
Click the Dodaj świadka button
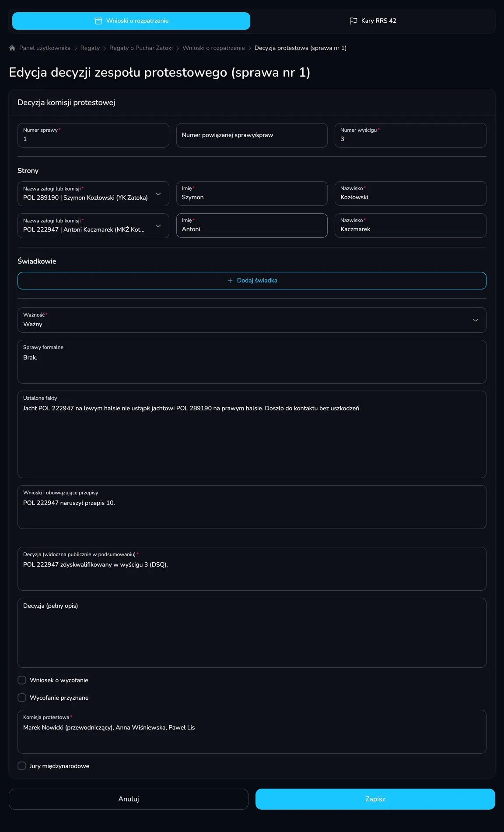(x=252, y=281)
